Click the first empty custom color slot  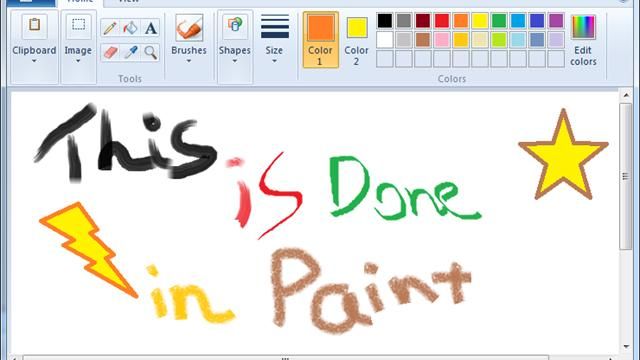pyautogui.click(x=384, y=59)
